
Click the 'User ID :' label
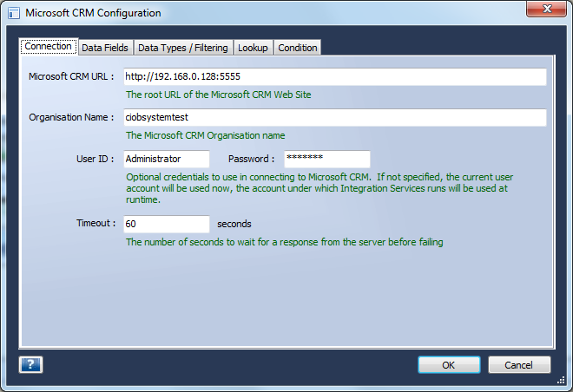[x=95, y=159]
